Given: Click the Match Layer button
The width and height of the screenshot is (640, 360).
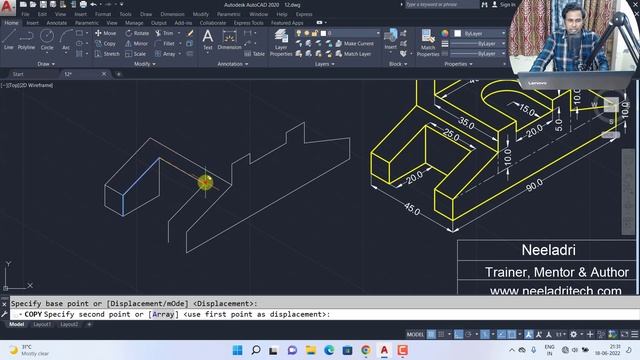Looking at the screenshot, I should pos(353,53).
